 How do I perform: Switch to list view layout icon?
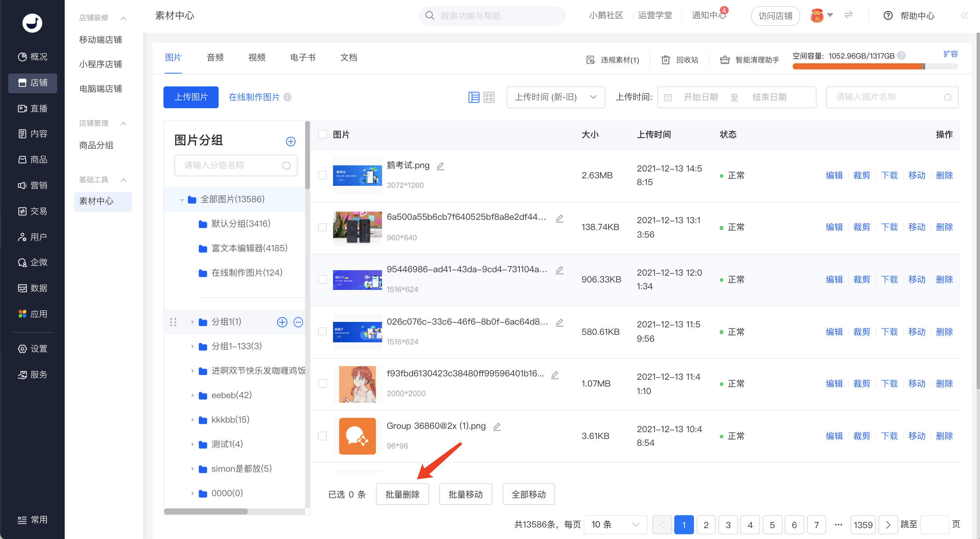pyautogui.click(x=474, y=97)
